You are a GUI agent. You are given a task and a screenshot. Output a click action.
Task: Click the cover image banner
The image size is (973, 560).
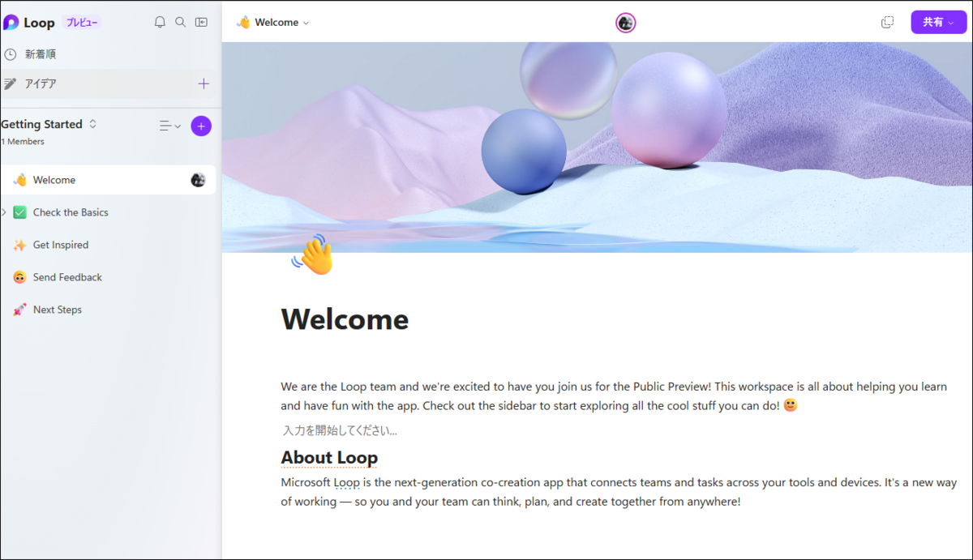pyautogui.click(x=597, y=146)
